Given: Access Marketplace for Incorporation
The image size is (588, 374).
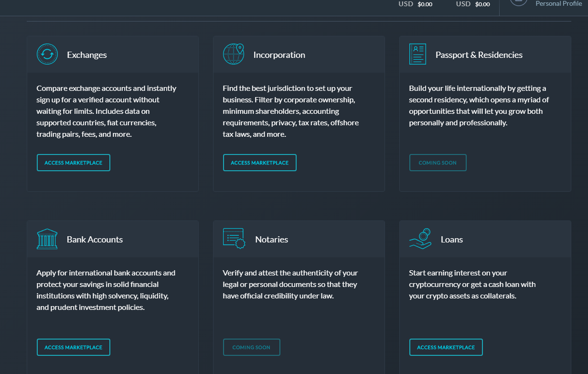Looking at the screenshot, I should [260, 163].
